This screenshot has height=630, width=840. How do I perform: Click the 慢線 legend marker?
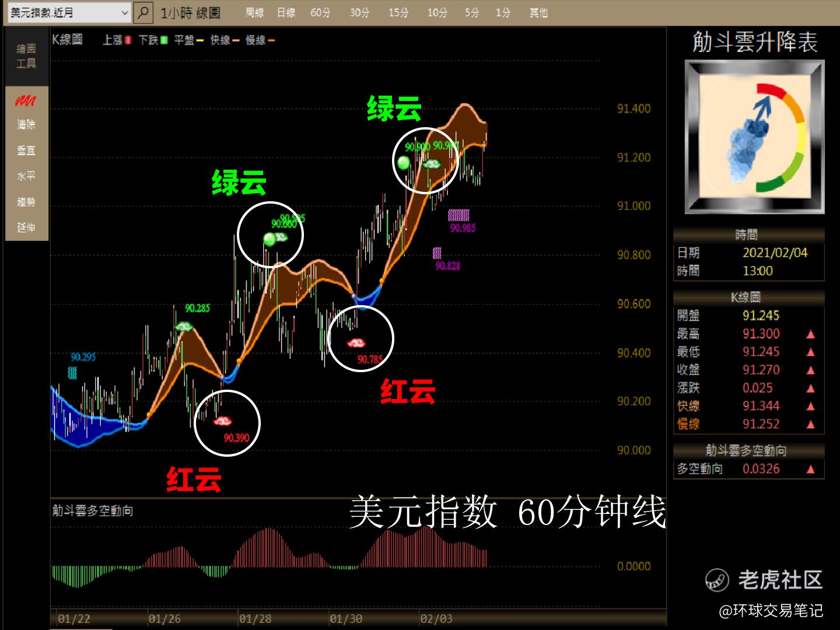[271, 41]
